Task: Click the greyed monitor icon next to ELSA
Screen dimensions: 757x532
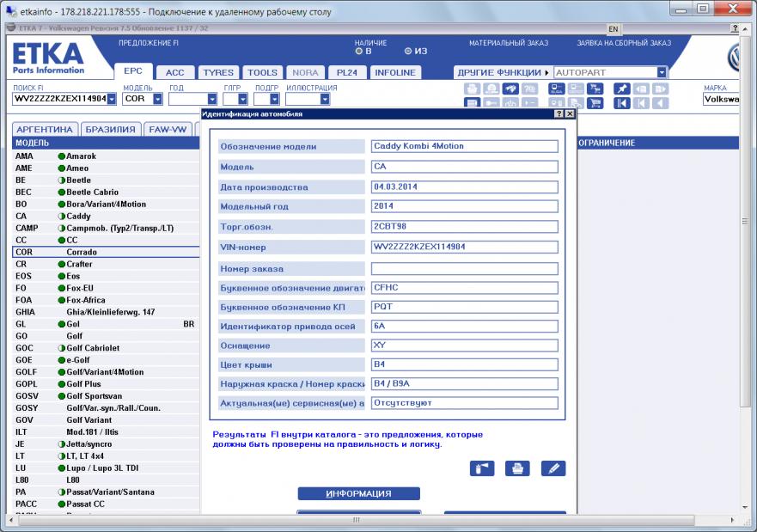Action: [576, 89]
